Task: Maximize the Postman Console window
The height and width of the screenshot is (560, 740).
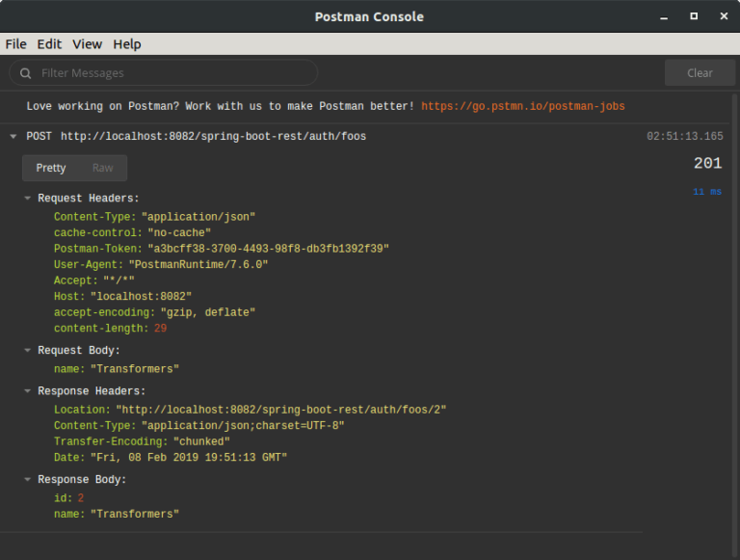Action: pyautogui.click(x=693, y=16)
